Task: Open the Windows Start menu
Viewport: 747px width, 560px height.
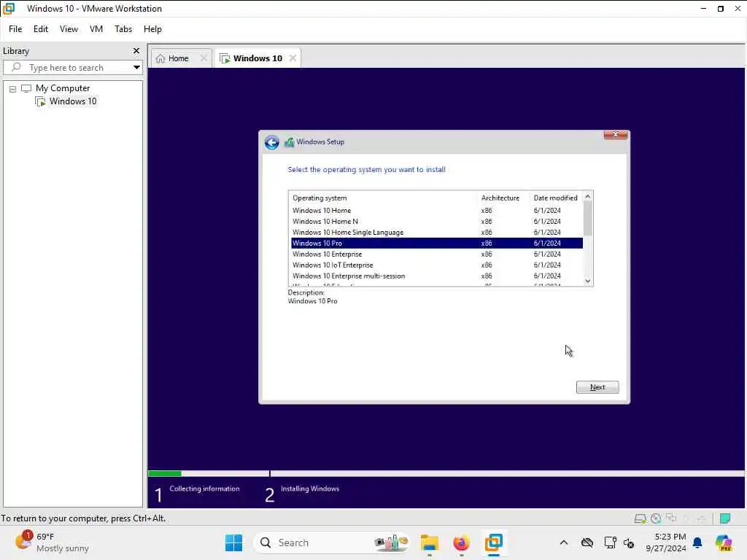Action: [233, 542]
